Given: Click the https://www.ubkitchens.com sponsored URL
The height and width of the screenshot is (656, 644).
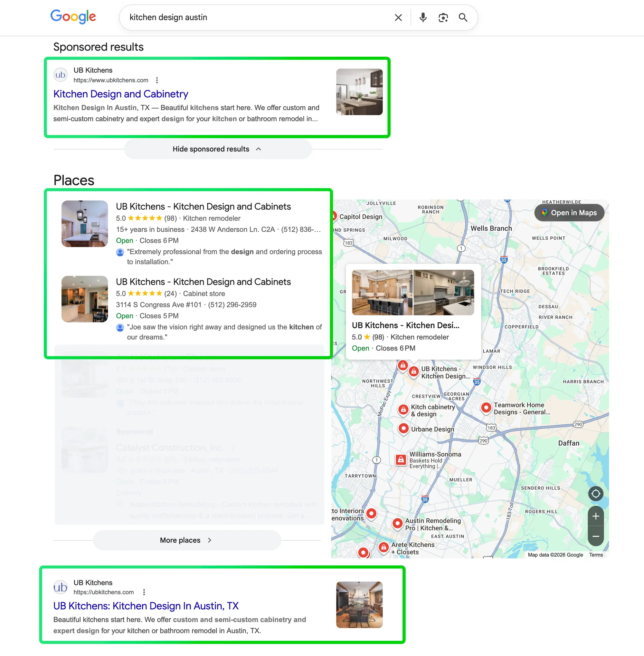Looking at the screenshot, I should [x=111, y=80].
